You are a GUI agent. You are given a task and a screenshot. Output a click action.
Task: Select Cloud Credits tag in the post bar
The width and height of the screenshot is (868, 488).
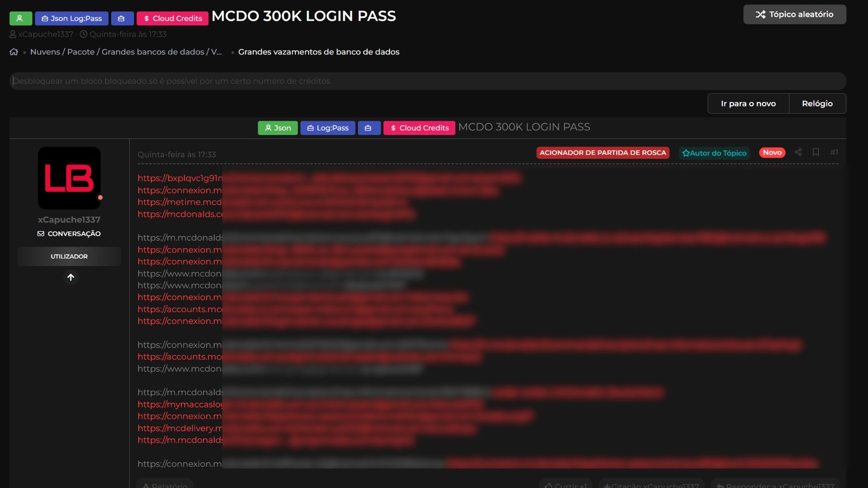419,128
